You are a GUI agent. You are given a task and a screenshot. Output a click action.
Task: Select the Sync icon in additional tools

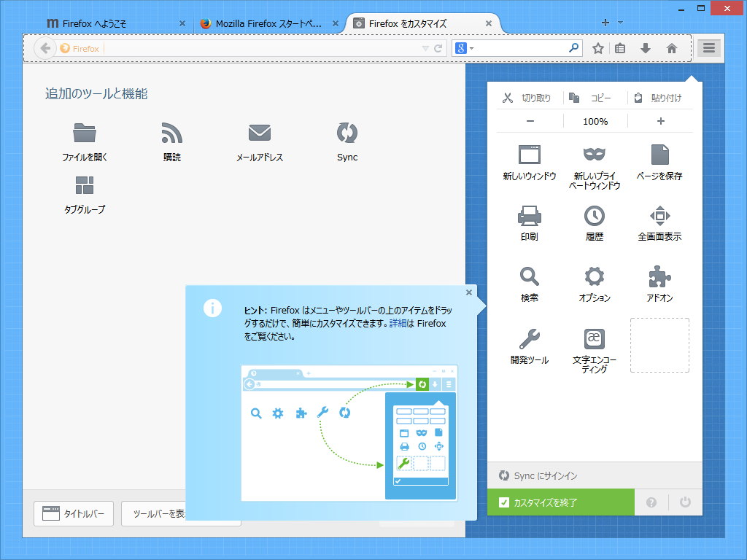click(x=347, y=133)
